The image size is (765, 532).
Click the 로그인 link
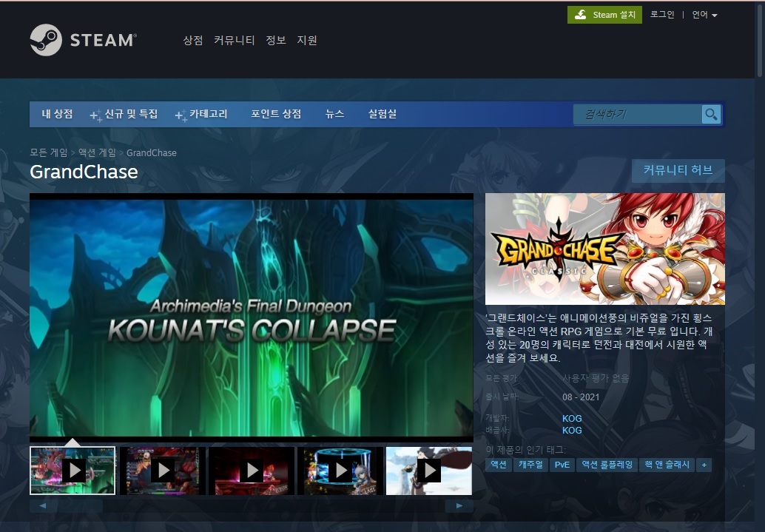[x=662, y=15]
